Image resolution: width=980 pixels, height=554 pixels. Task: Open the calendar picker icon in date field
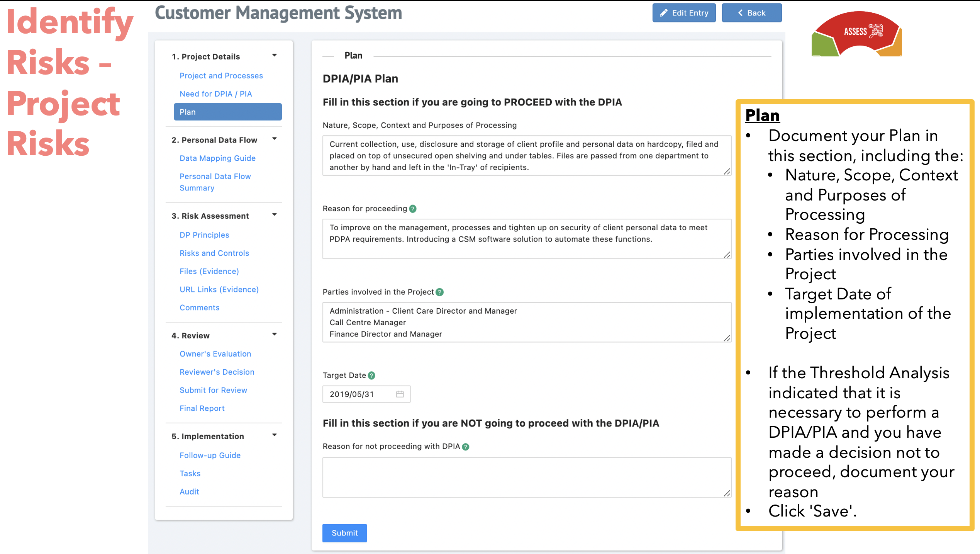[x=400, y=394]
